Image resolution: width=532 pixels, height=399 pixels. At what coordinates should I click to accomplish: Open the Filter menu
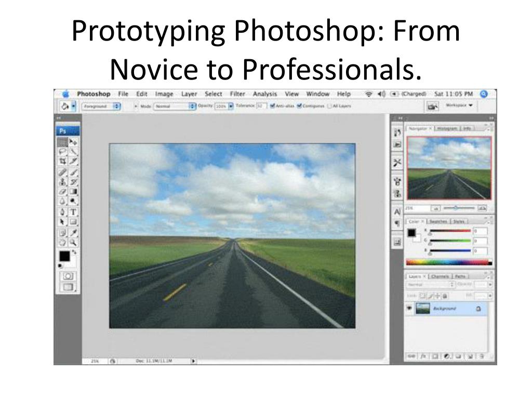point(237,94)
